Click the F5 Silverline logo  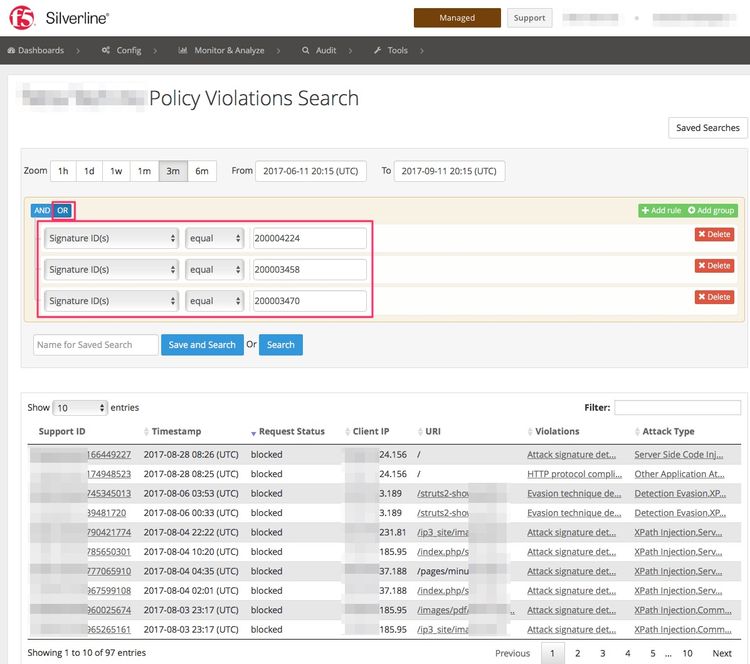click(x=59, y=18)
